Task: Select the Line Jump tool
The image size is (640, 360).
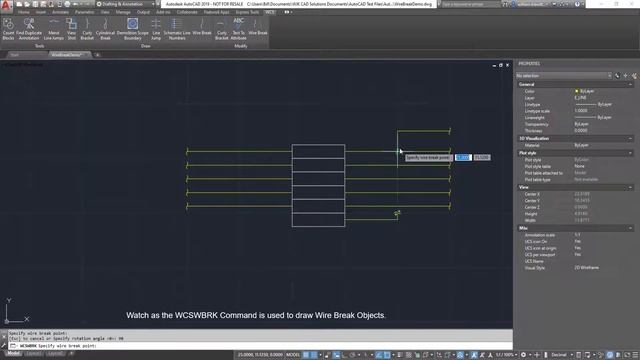Action: coord(156,29)
